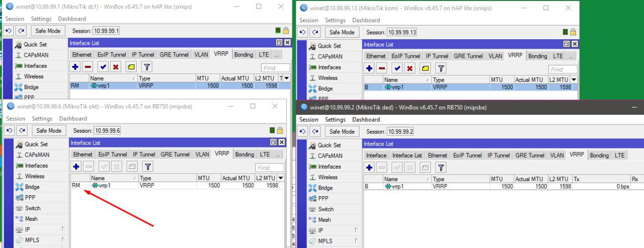This screenshot has width=644, height=248.
Task: Click the Filter funnel icon in okt window
Action: 147,167
